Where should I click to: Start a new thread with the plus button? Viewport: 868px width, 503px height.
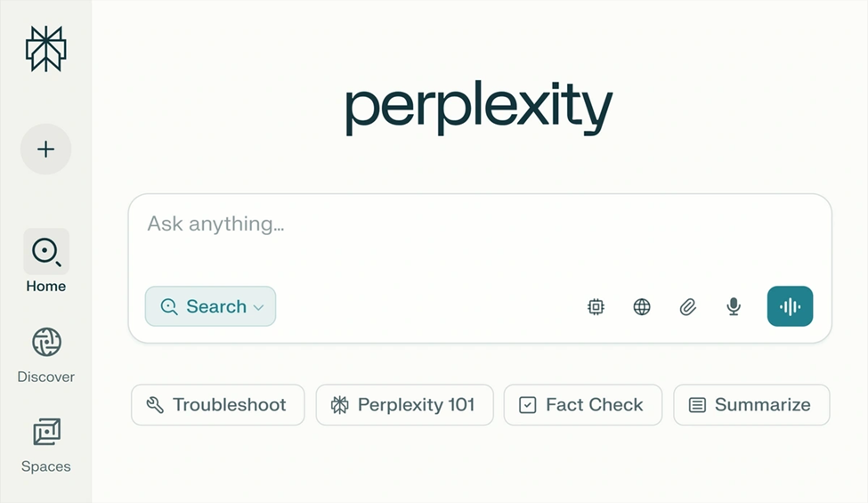(46, 150)
